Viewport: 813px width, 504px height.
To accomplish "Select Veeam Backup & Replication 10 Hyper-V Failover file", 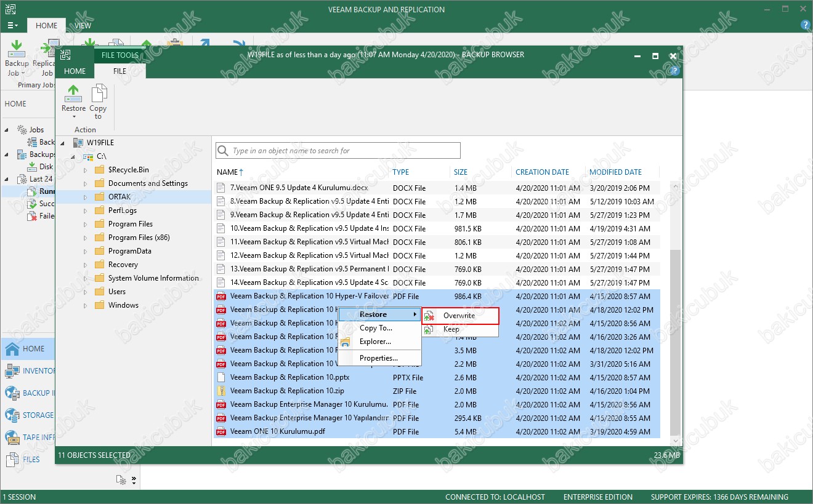I will click(x=437, y=297).
